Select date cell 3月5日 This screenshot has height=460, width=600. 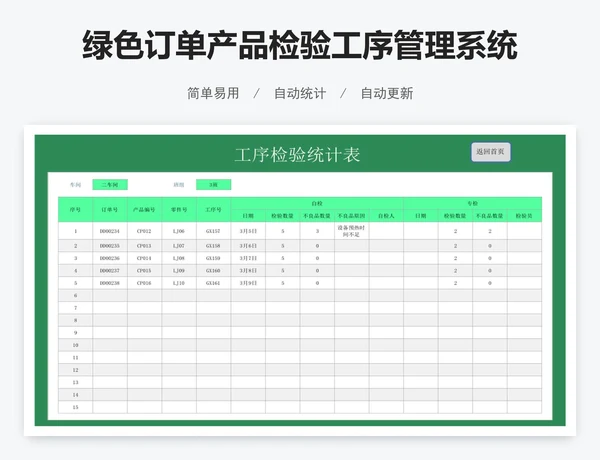(248, 231)
